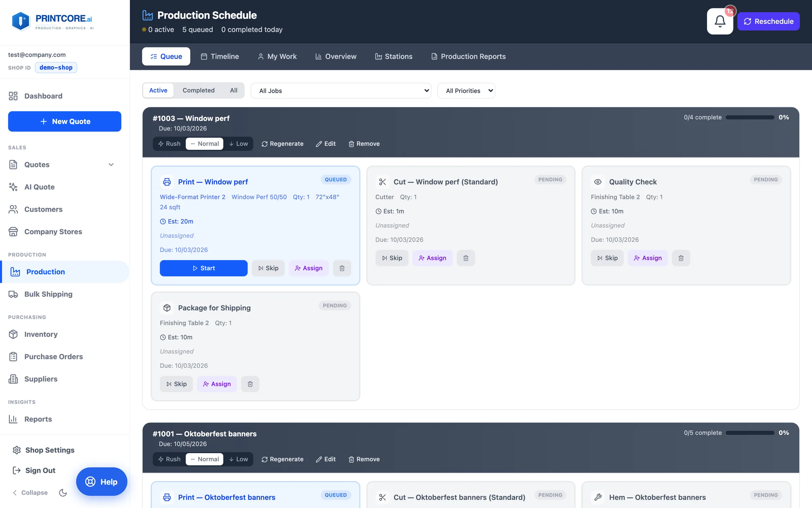This screenshot has height=508, width=812.
Task: Toggle dark mode moon icon
Action: pos(63,492)
